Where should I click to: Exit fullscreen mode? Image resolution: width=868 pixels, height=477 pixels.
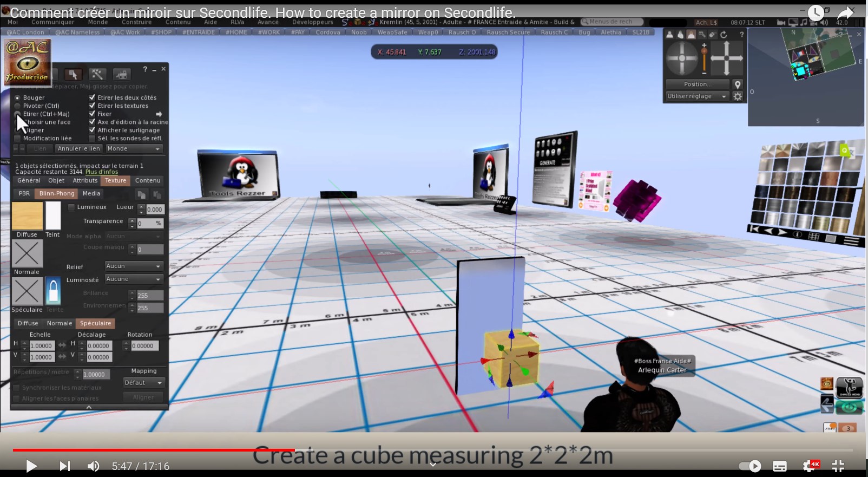(838, 466)
